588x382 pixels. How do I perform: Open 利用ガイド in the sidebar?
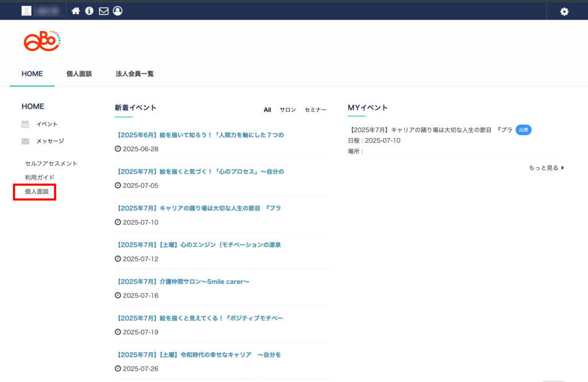[x=40, y=178]
